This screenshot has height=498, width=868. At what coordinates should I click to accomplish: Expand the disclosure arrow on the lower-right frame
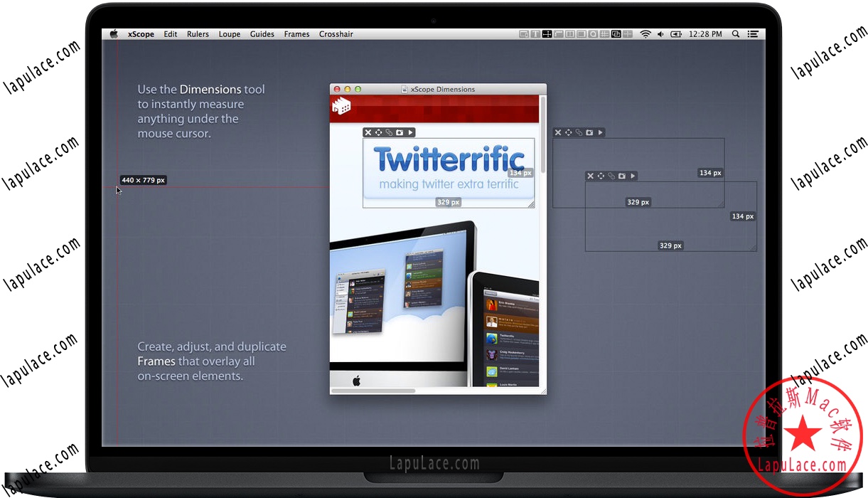pyautogui.click(x=634, y=176)
